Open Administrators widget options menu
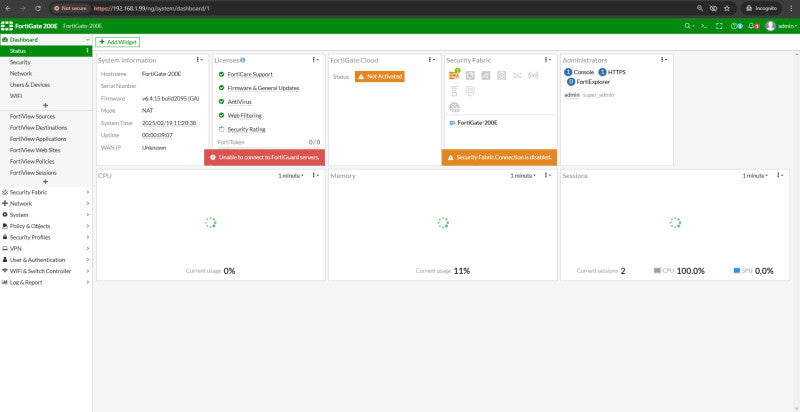 tap(663, 60)
